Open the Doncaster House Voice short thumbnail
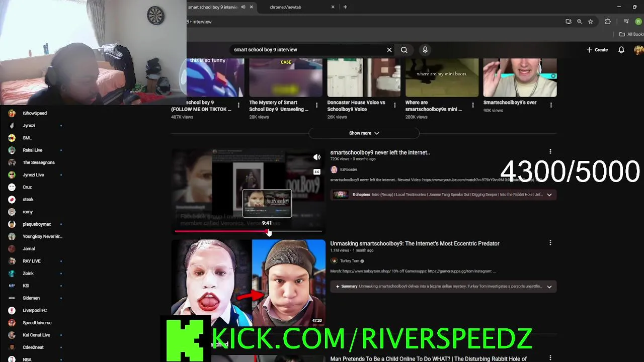Image resolution: width=644 pixels, height=362 pixels. 364,77
